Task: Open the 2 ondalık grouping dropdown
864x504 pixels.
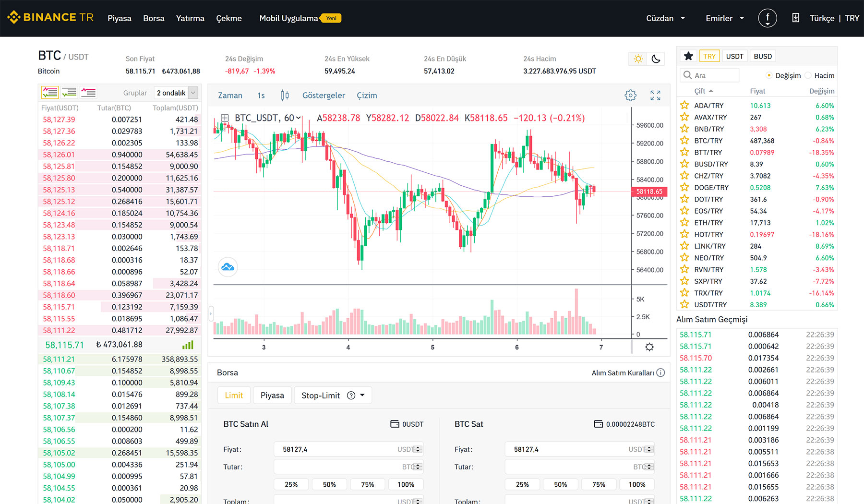Action: pos(176,93)
